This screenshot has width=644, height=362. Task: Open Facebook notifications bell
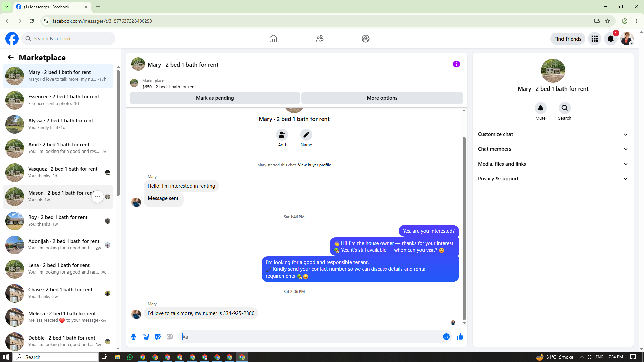pyautogui.click(x=610, y=39)
